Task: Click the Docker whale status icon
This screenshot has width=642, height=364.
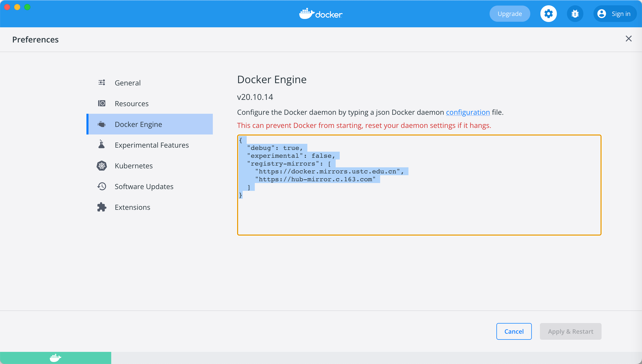Action: [55, 358]
